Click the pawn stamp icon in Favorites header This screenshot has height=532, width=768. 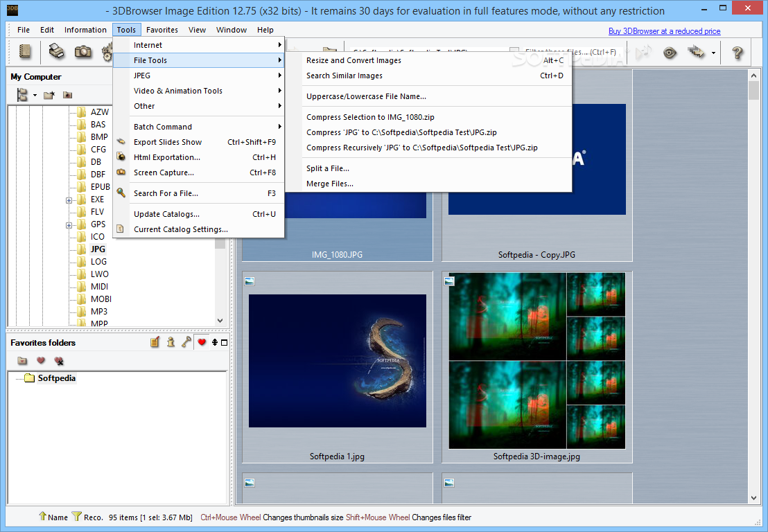171,342
